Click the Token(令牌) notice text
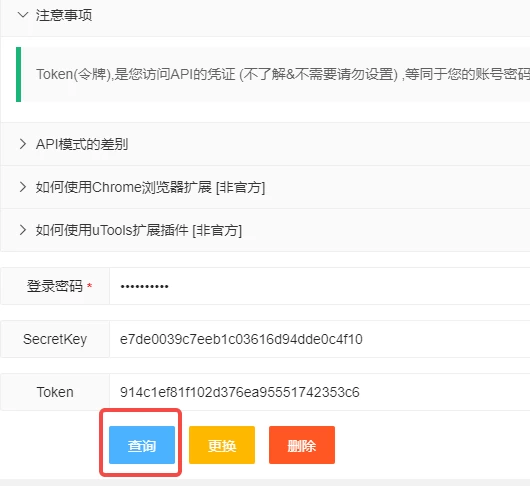Screen dimensions: 530x486 283,74
